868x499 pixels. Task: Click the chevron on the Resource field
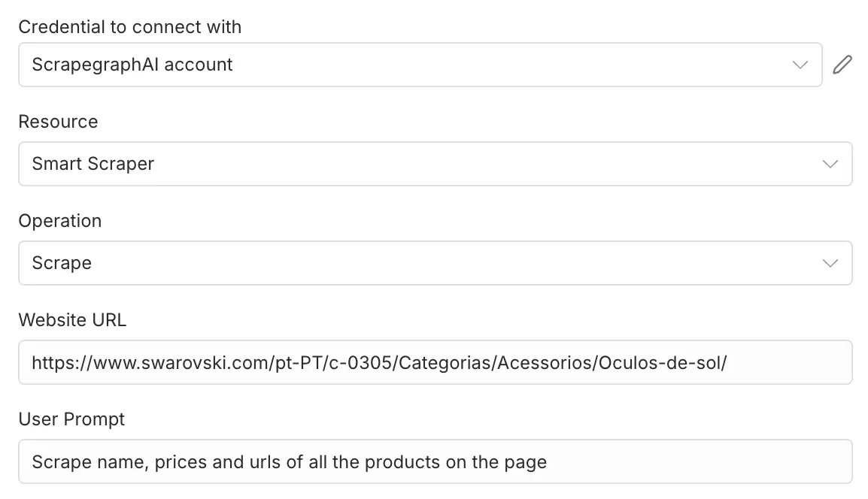point(830,164)
